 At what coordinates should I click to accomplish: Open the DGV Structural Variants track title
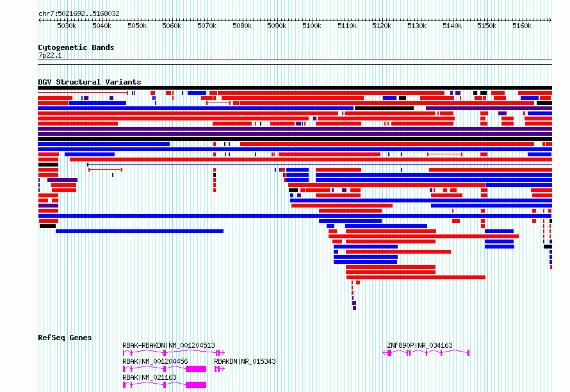[90, 82]
